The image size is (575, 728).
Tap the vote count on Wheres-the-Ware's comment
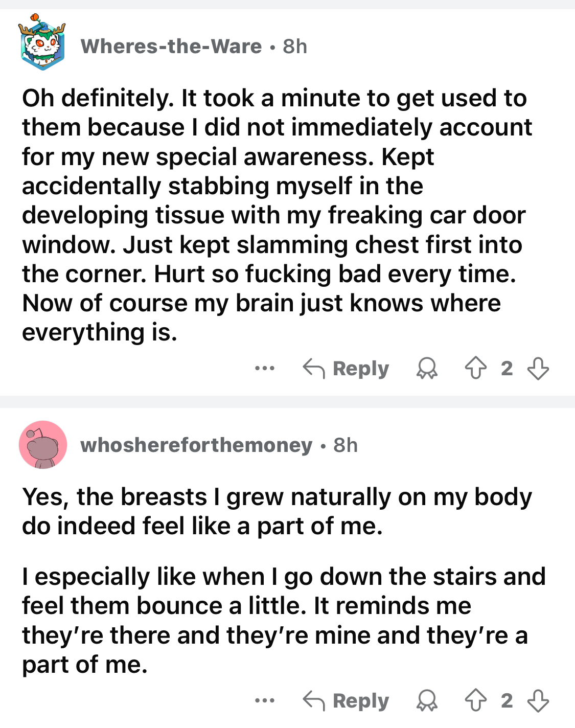507,368
